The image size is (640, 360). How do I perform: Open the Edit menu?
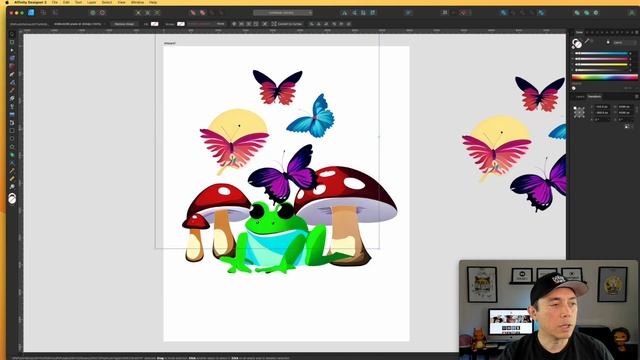click(x=66, y=2)
